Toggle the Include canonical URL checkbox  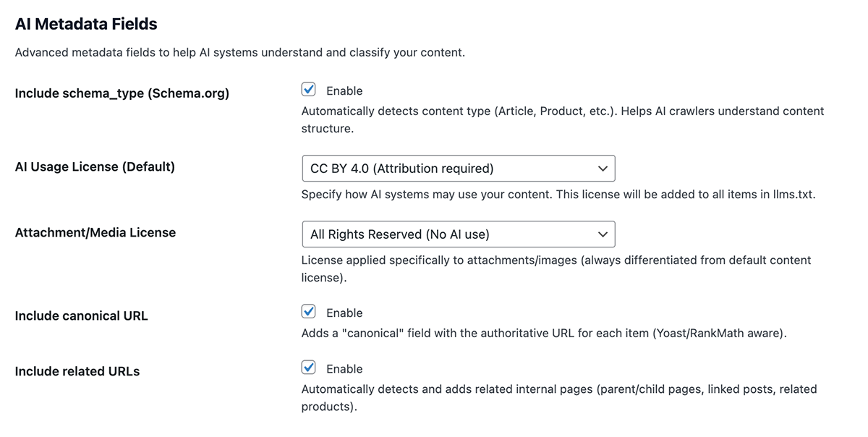tap(309, 312)
